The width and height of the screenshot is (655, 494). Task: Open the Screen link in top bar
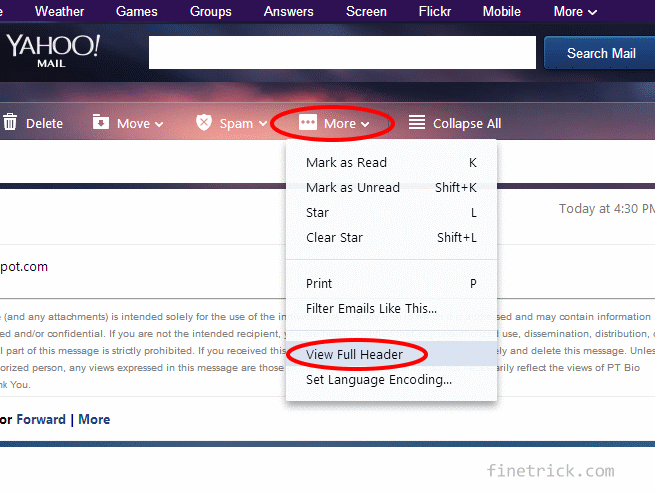coord(366,11)
